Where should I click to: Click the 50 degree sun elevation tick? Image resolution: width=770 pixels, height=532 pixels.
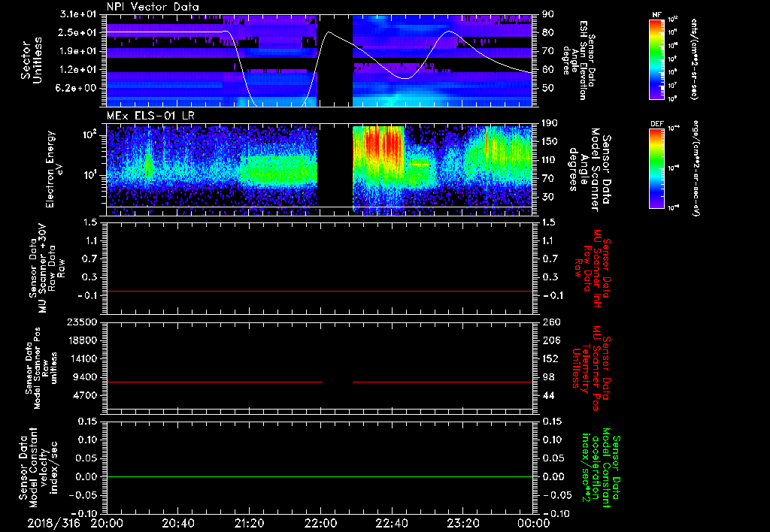tap(547, 89)
